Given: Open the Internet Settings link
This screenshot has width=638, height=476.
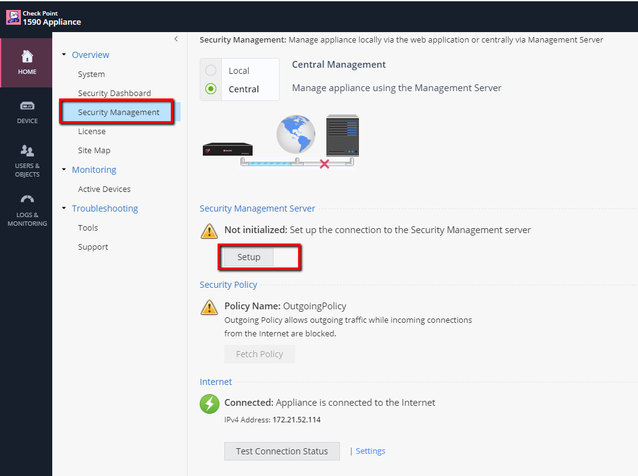Looking at the screenshot, I should coord(370,451).
